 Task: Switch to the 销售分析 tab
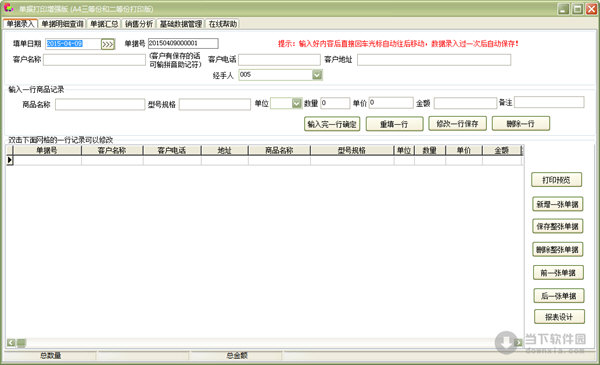pyautogui.click(x=139, y=24)
